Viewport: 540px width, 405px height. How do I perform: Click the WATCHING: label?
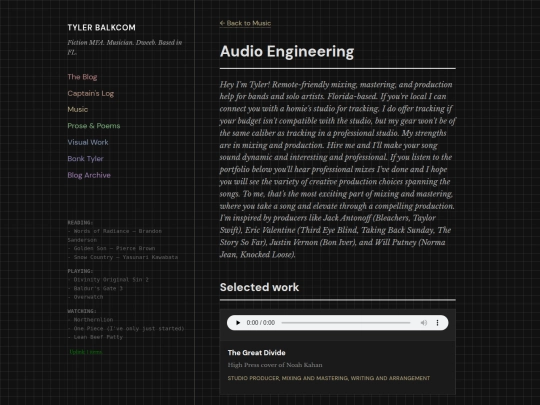pyautogui.click(x=82, y=311)
